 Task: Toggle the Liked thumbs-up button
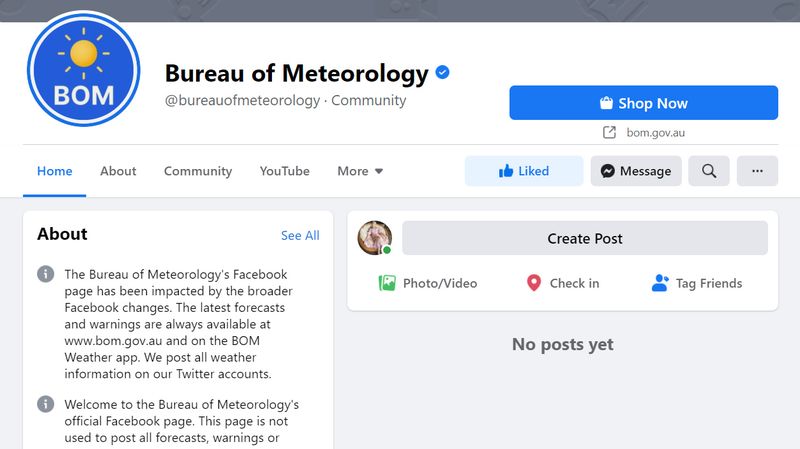[524, 171]
